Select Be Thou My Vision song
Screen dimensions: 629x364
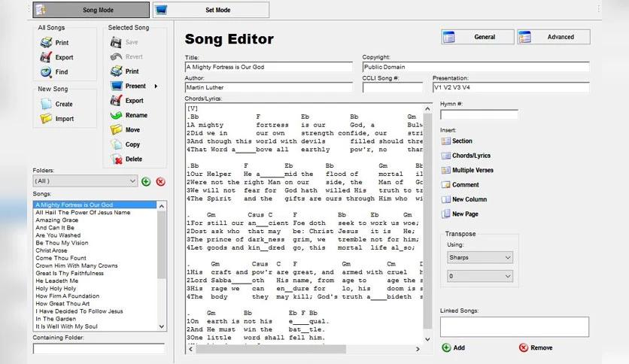click(95, 242)
